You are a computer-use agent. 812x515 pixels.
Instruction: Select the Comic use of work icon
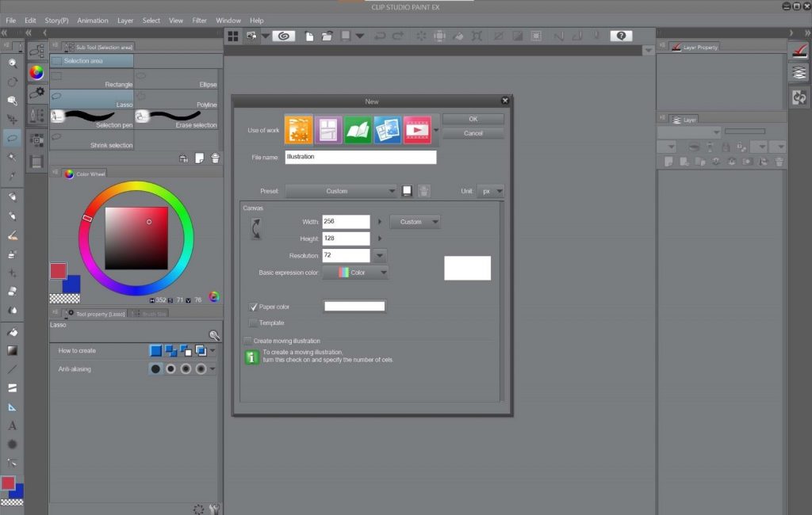pyautogui.click(x=328, y=129)
